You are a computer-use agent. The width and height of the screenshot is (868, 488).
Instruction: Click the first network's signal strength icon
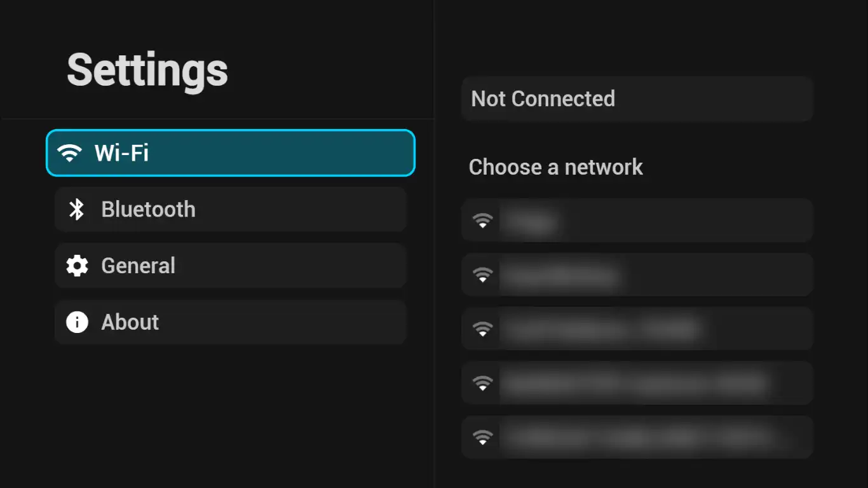[483, 220]
